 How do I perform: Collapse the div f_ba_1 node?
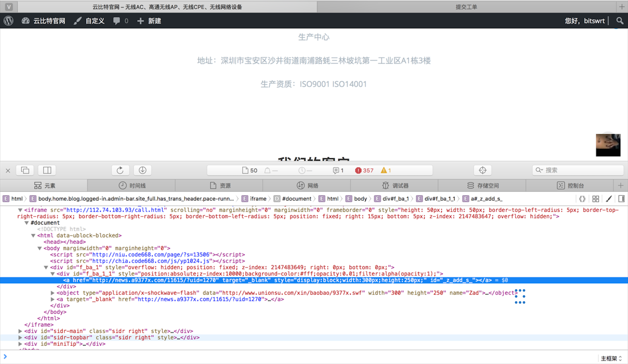46,267
